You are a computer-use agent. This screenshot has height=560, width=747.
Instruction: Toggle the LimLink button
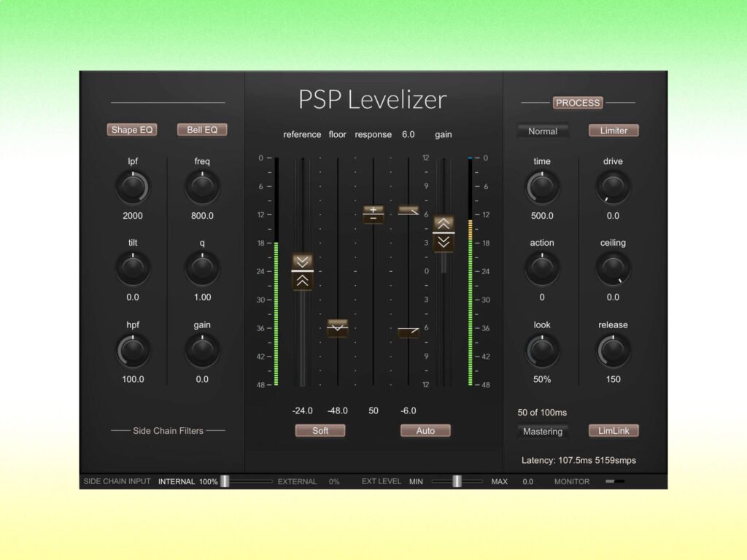point(614,430)
